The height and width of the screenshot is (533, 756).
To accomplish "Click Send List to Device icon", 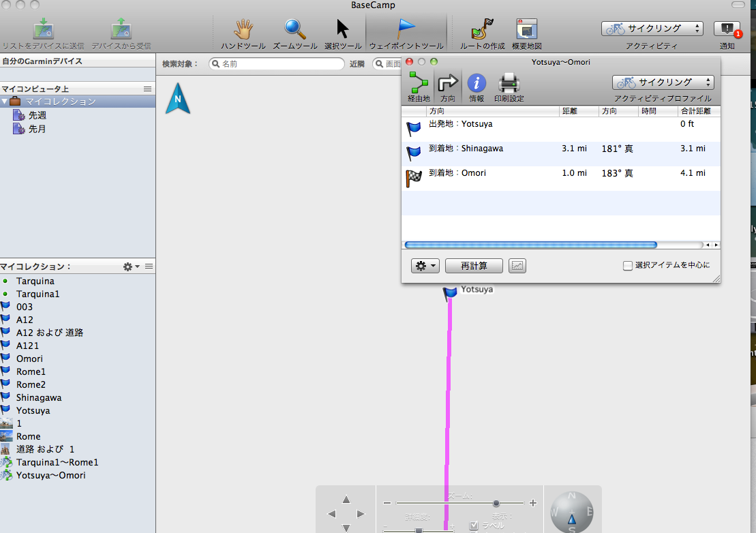I will 44,29.
